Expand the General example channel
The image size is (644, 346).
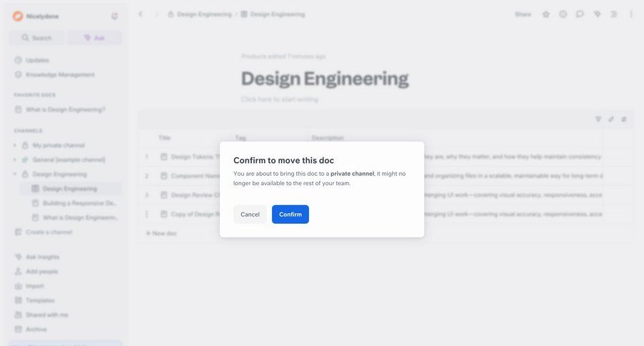tap(15, 159)
